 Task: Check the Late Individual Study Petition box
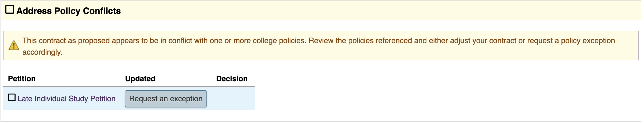tap(12, 98)
